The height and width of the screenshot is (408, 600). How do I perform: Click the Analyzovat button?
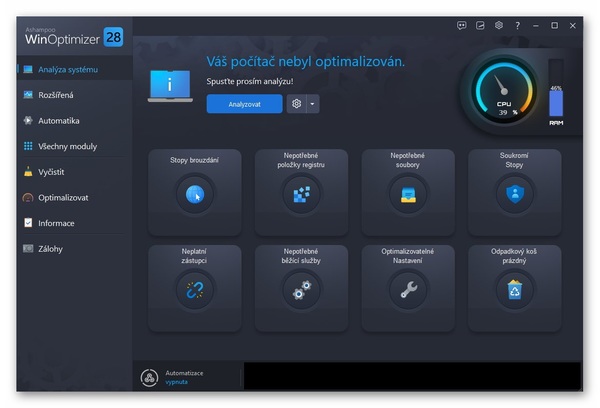coord(244,104)
